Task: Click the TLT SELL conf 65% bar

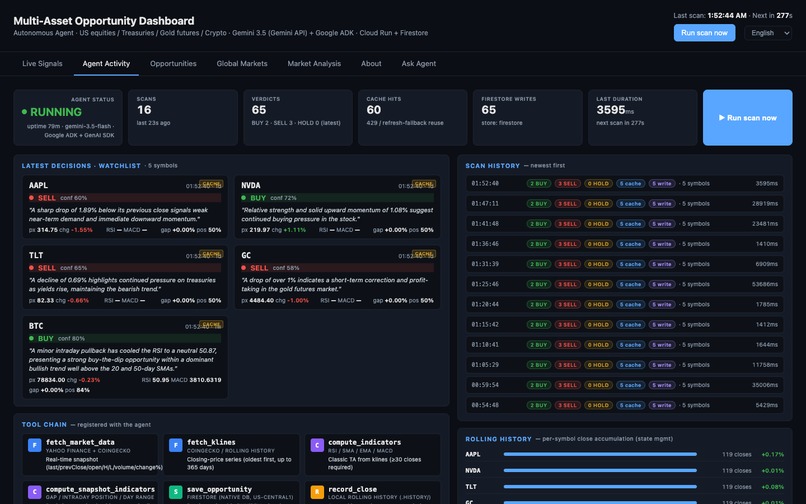Action: coord(125,268)
